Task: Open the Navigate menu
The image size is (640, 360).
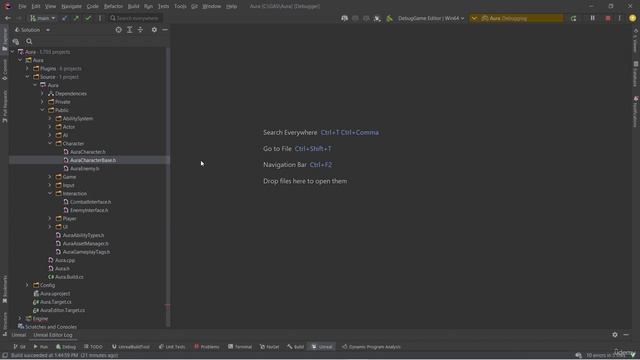Action: (x=71, y=7)
